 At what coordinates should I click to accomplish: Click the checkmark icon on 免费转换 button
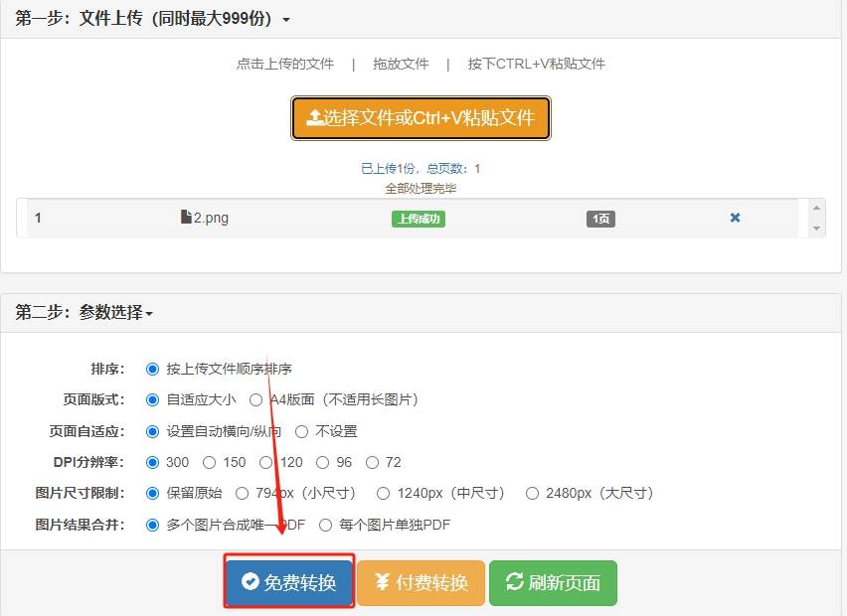click(252, 584)
